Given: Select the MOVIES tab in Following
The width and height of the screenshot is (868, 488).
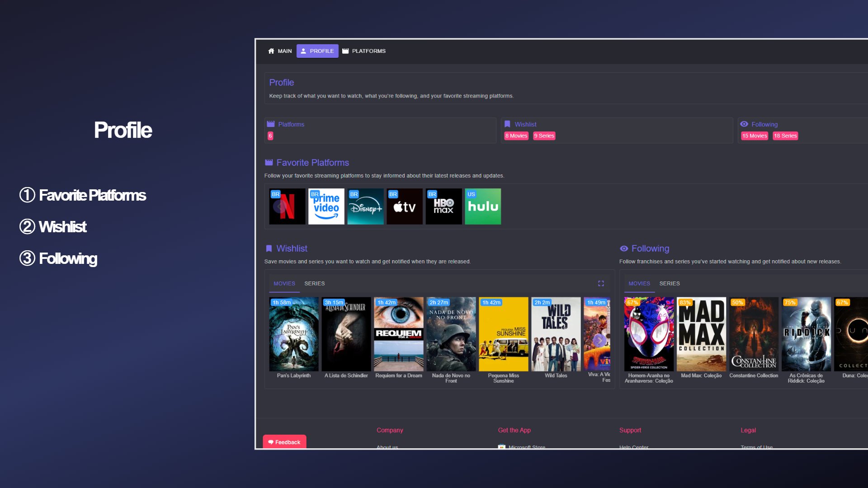Looking at the screenshot, I should (639, 283).
